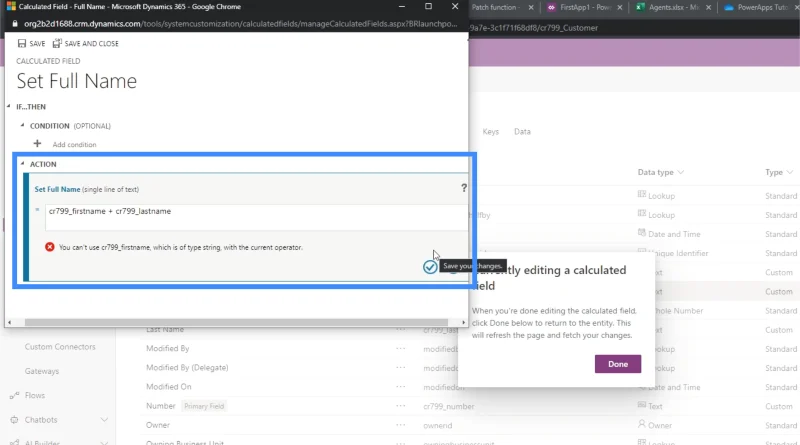The width and height of the screenshot is (800, 445).
Task: Click the Owner data type cell
Action: click(660, 426)
